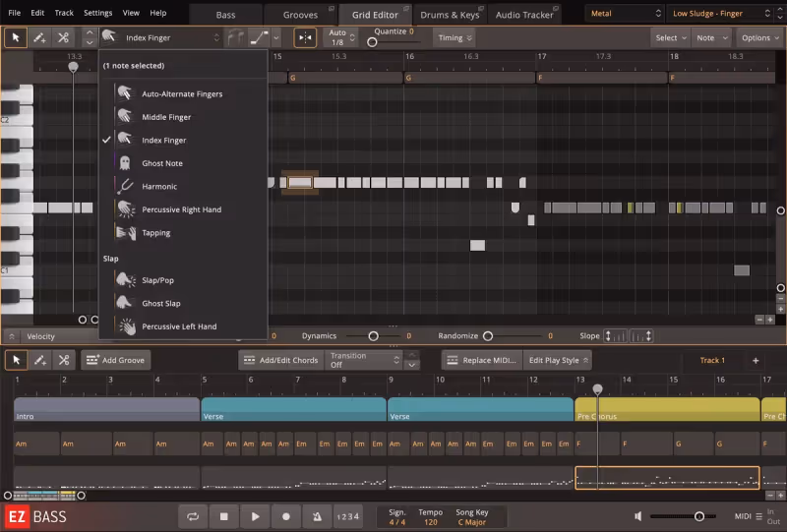This screenshot has height=532, width=787.
Task: Select the pencil tool in song track toolbar
Action: click(x=39, y=360)
